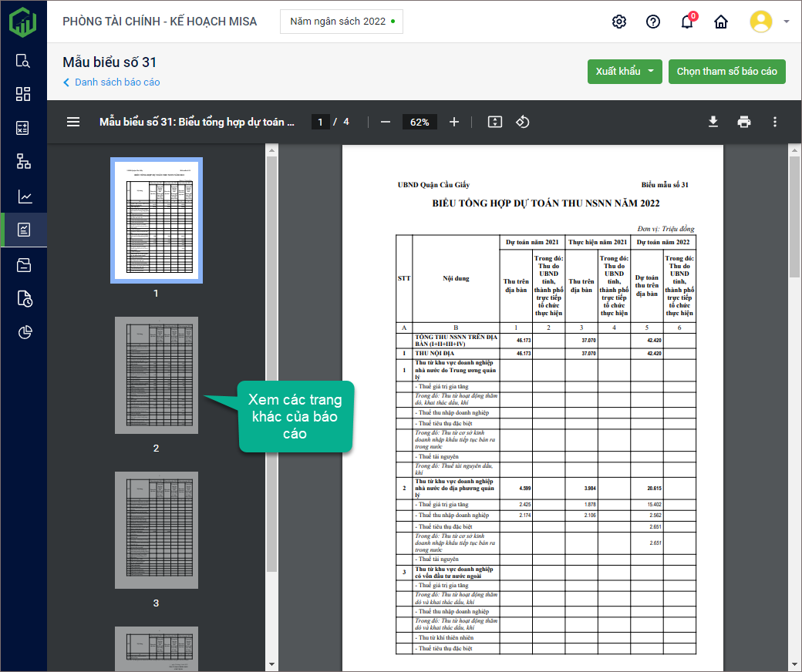This screenshot has height=672, width=802.
Task: Rotate the document view
Action: (523, 122)
